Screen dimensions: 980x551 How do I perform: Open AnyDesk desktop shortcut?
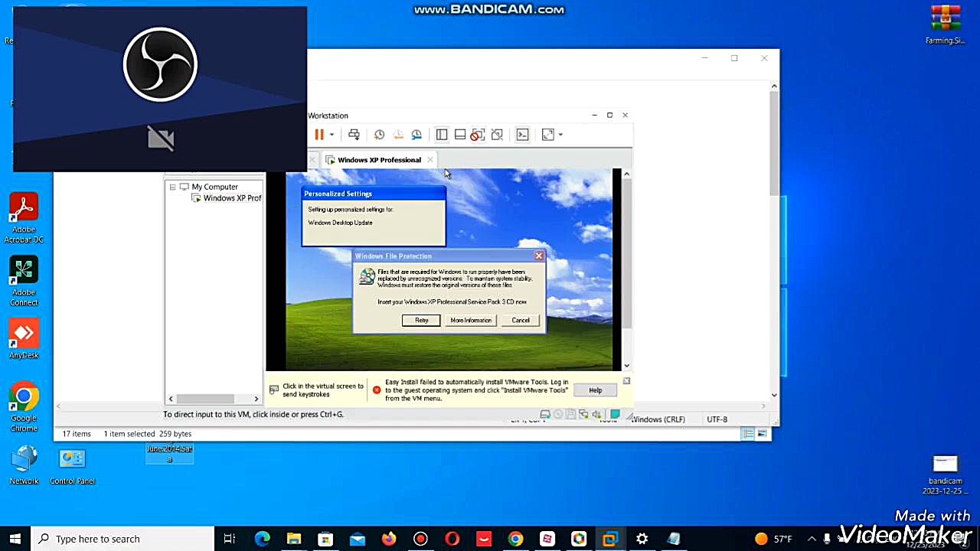[x=24, y=340]
